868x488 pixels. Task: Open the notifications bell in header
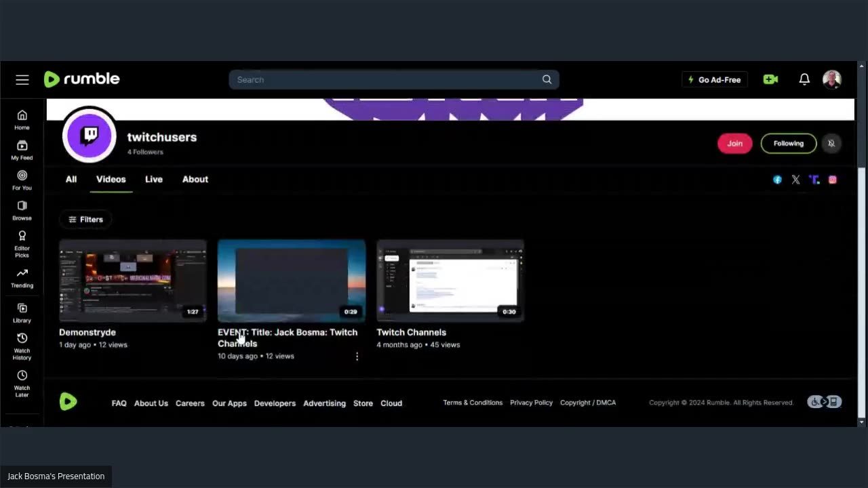804,79
